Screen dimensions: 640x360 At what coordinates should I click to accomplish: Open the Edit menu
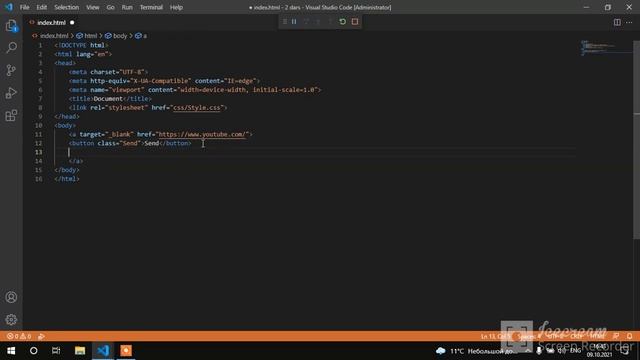click(42, 7)
